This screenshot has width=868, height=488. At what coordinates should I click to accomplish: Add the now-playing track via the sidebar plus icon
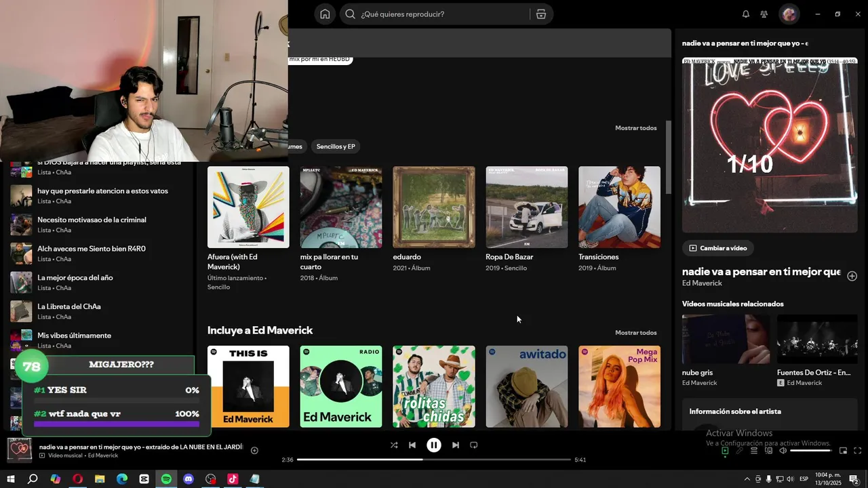point(852,276)
